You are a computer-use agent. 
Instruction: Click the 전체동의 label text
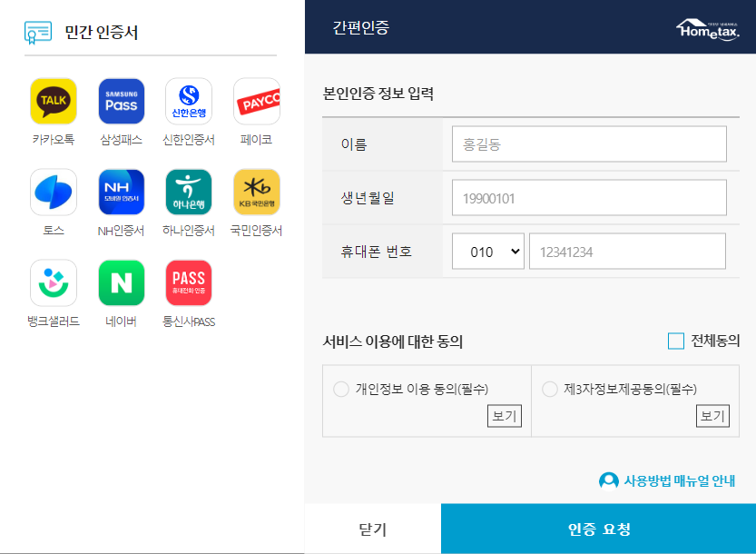point(715,341)
